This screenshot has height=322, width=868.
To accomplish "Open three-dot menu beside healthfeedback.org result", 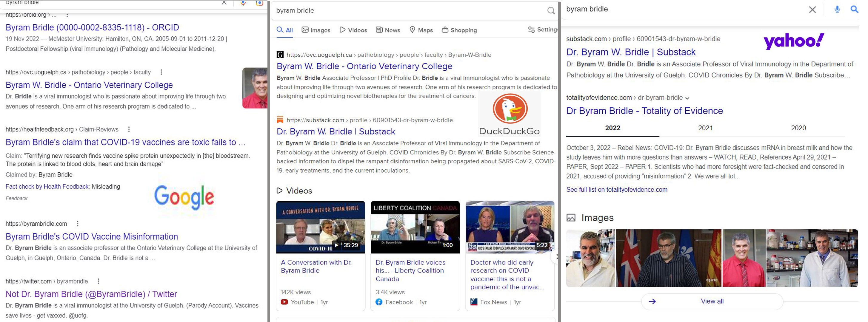I will (x=129, y=129).
